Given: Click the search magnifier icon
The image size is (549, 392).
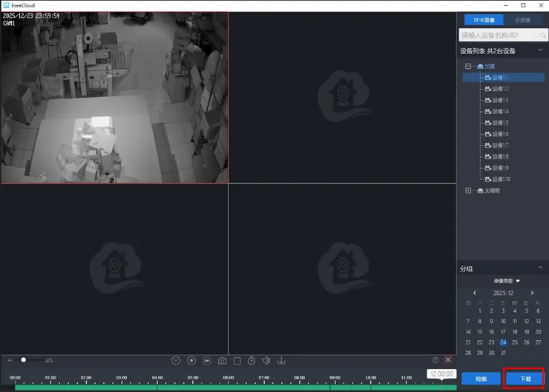Looking at the screenshot, I should [x=543, y=36].
